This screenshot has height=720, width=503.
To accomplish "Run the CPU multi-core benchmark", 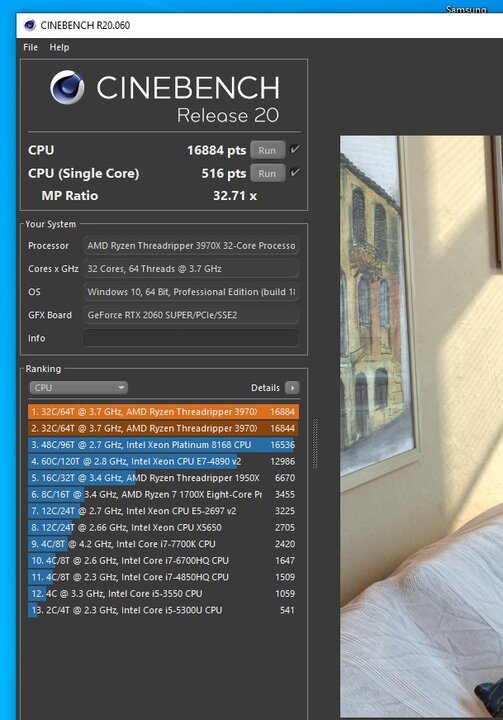I will tap(267, 150).
